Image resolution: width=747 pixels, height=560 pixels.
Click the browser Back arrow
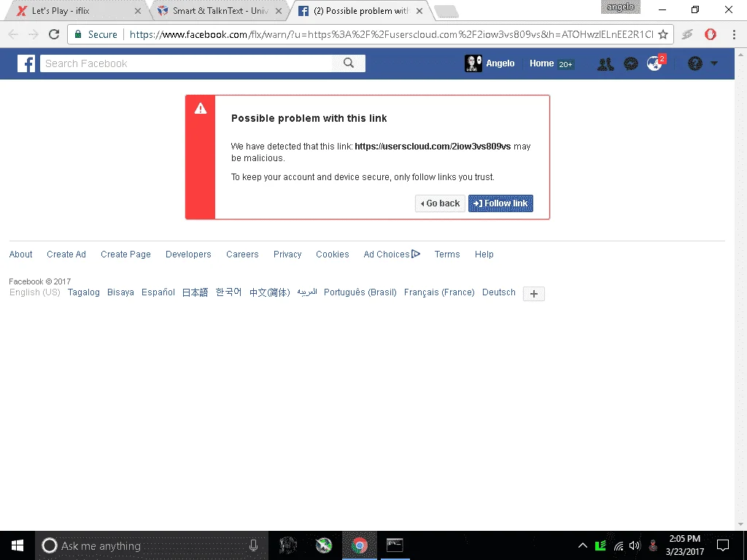(13, 34)
